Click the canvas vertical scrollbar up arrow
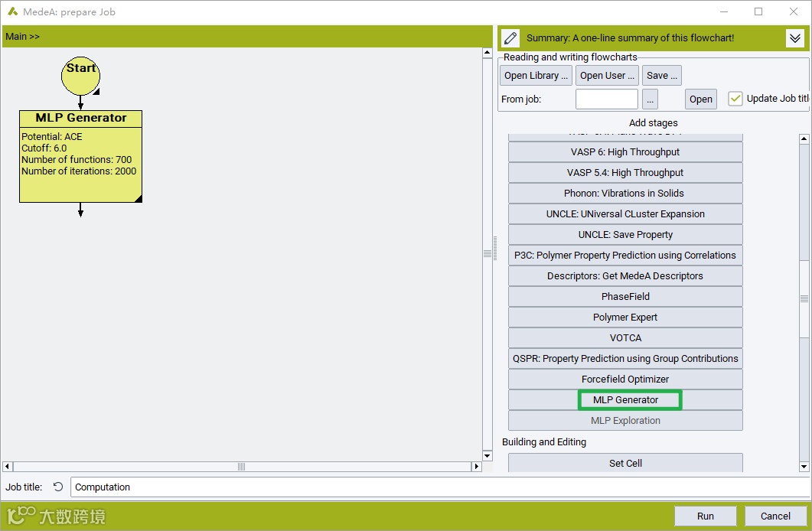The width and height of the screenshot is (812, 531). (487, 52)
